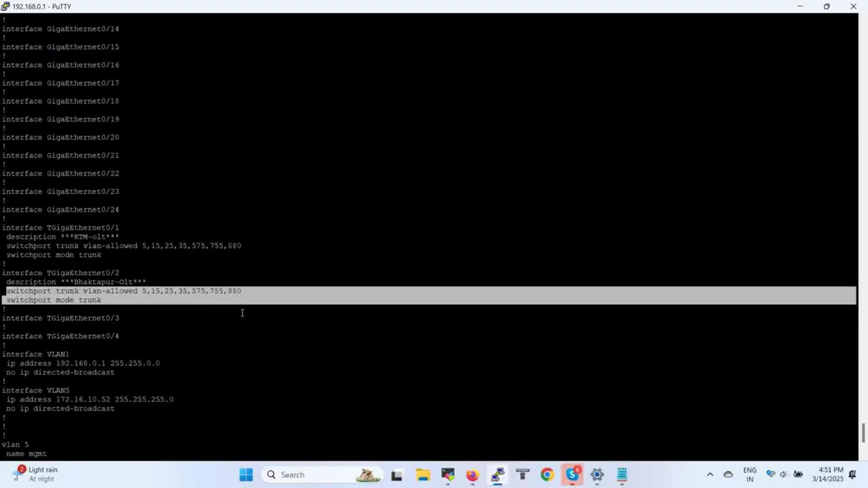The height and width of the screenshot is (488, 868).
Task: Click 'interface GigaEthernet0/24' text
Action: click(x=60, y=209)
